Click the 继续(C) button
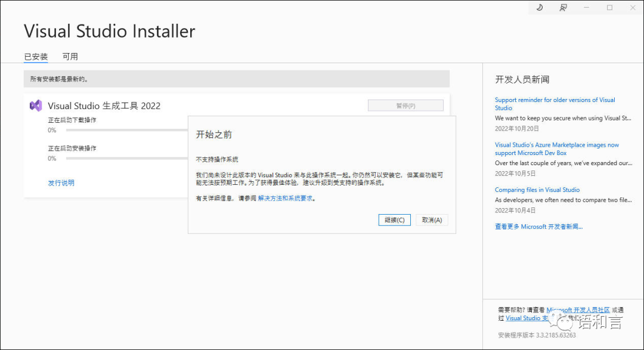The width and height of the screenshot is (644, 350). pyautogui.click(x=394, y=220)
